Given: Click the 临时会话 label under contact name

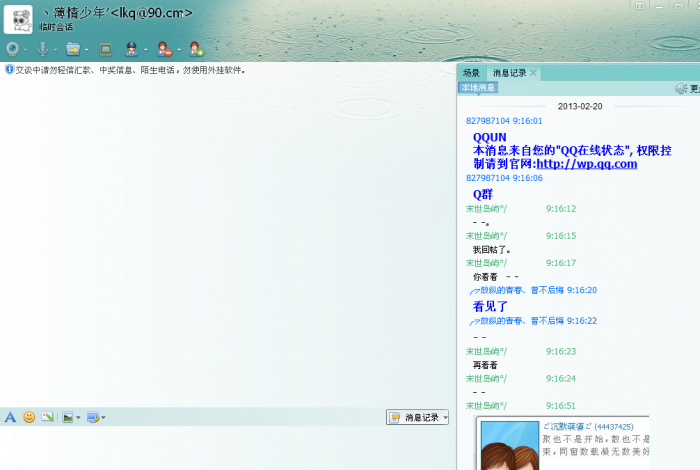Looking at the screenshot, I should click(56, 27).
